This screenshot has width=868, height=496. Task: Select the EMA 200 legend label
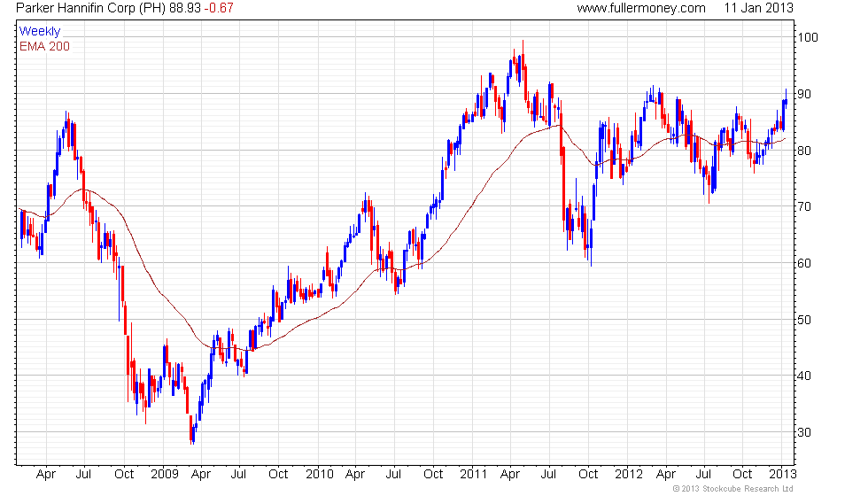[44, 46]
